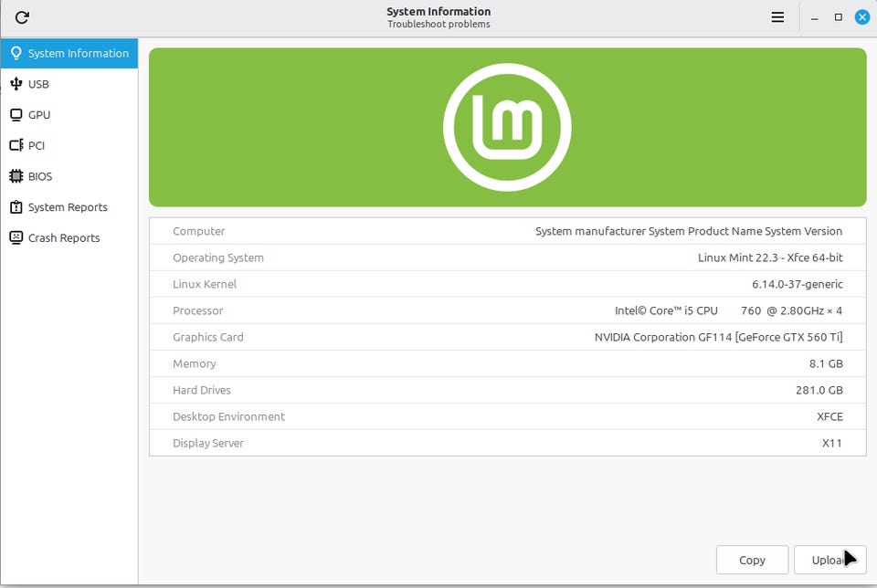Click the 'Processor' label
This screenshot has width=877, height=588.
pyautogui.click(x=197, y=310)
